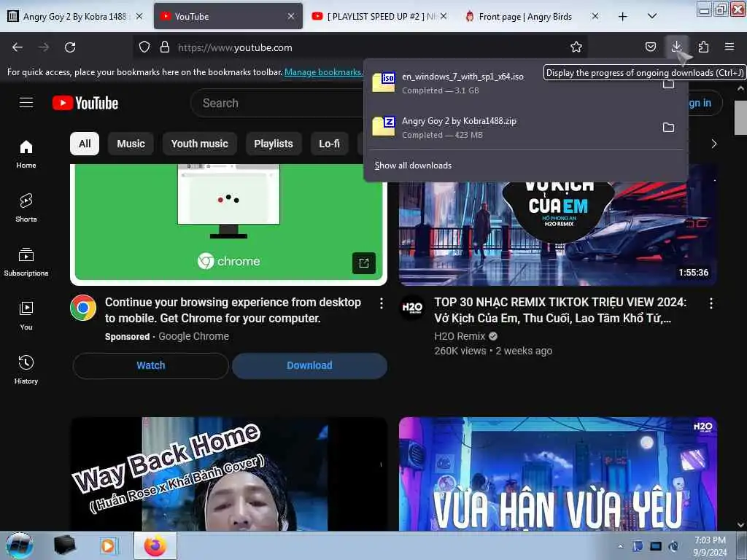Select the All filter chip
This screenshot has width=747, height=560.
point(85,144)
